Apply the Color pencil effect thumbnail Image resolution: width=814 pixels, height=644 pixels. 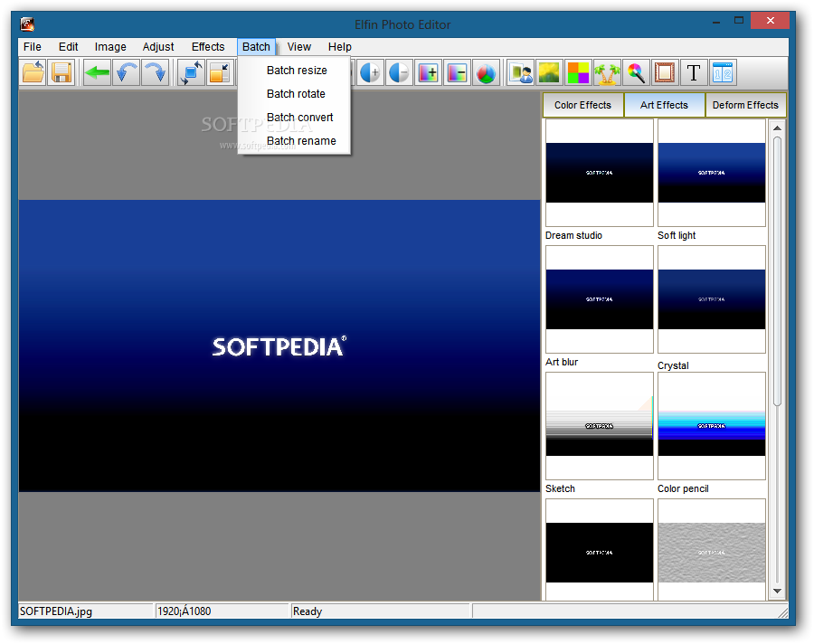[x=712, y=426]
